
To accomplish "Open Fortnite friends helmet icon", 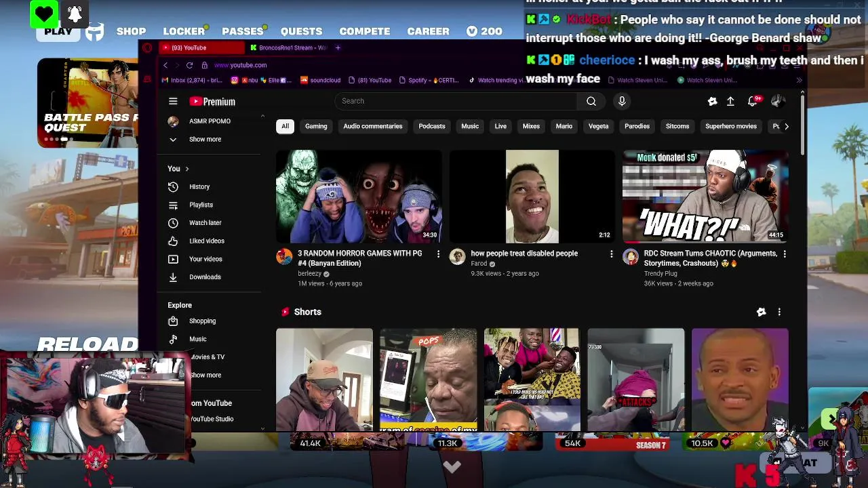I will click(x=95, y=31).
